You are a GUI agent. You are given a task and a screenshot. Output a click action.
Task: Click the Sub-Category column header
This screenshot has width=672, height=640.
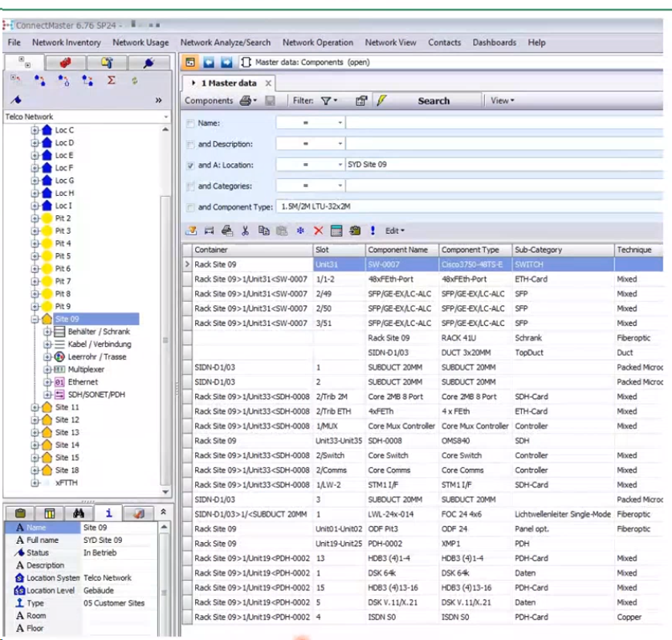click(x=563, y=250)
